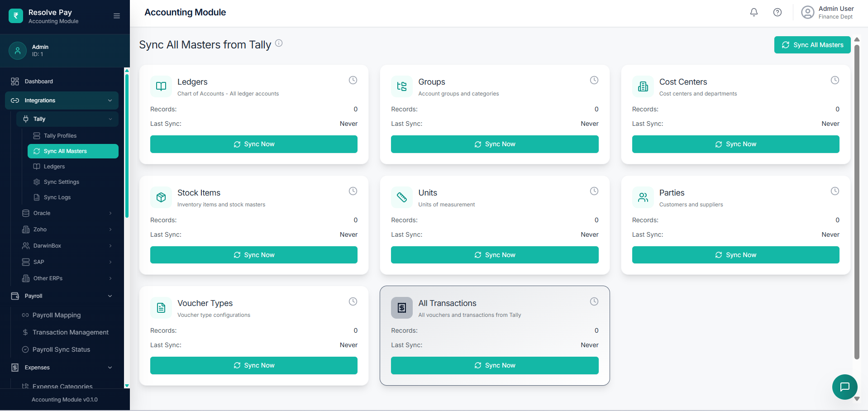Click Sync Now on All Transactions card
Viewport: 868px width, 411px height.
495,365
